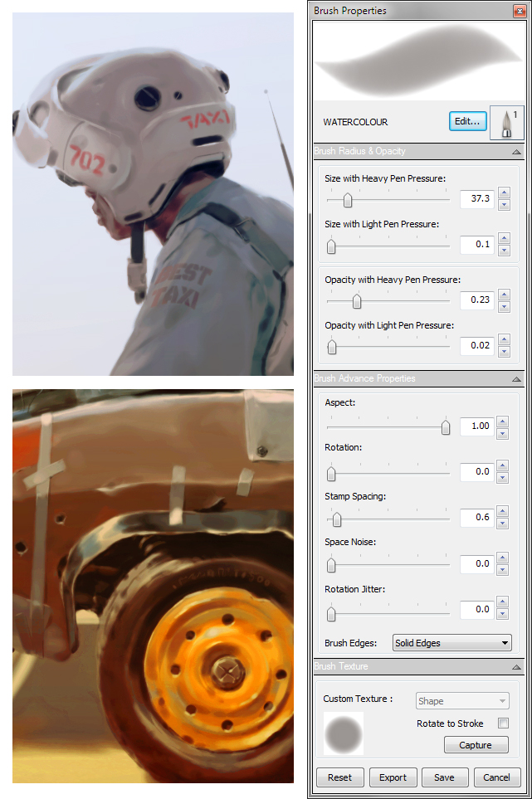Click the Rotation Jitter value field 0.0
The height and width of the screenshot is (799, 532).
point(477,610)
